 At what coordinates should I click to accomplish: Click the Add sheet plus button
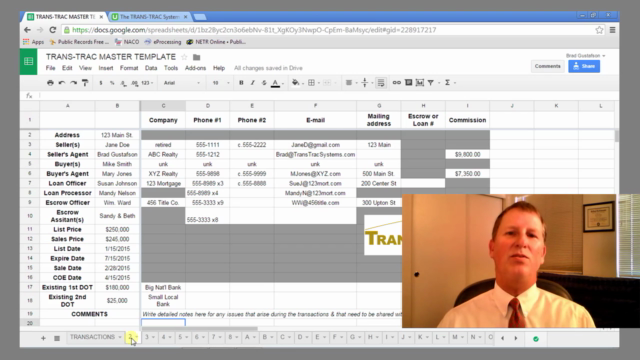43,338
